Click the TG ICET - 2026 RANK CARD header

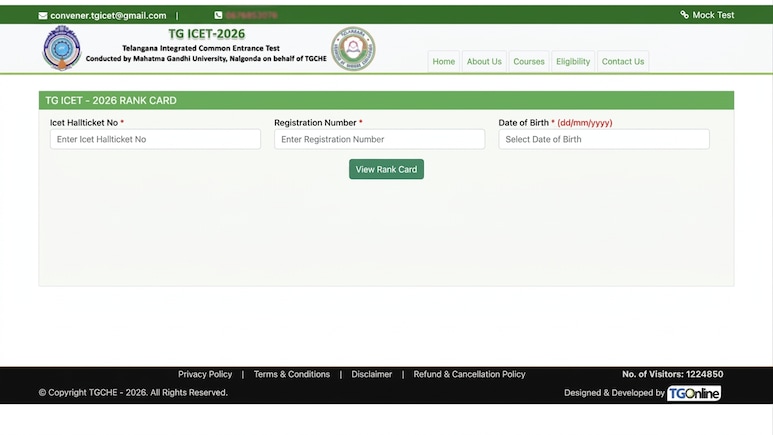(386, 100)
